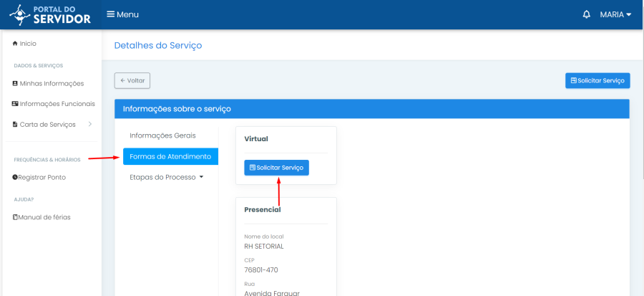Click the page vertical scrollbar
The width and height of the screenshot is (644, 296).
(642, 105)
